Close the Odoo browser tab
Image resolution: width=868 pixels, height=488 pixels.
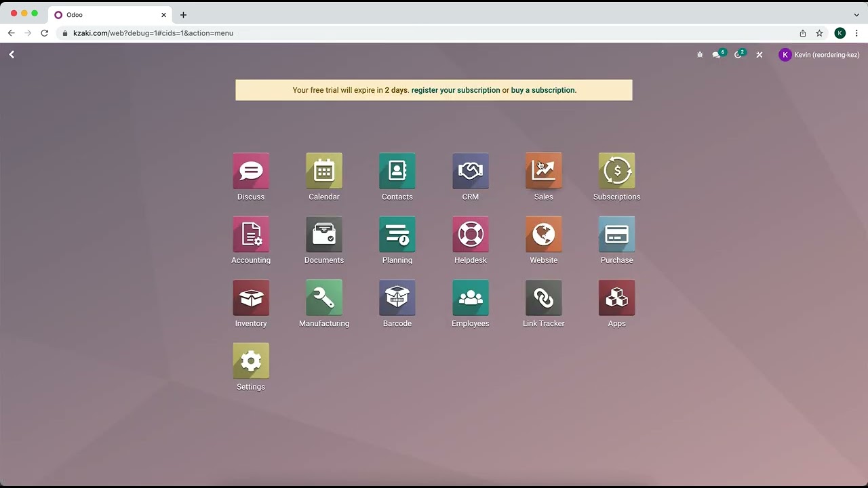coord(163,15)
